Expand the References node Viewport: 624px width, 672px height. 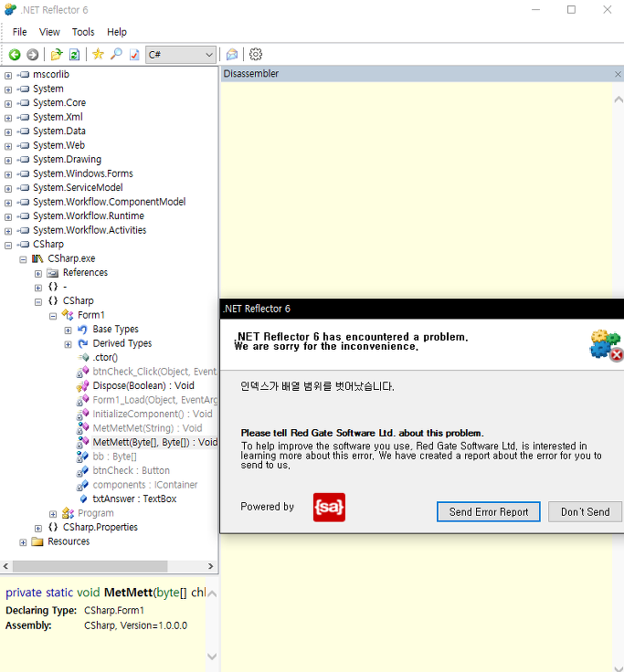[x=38, y=273]
